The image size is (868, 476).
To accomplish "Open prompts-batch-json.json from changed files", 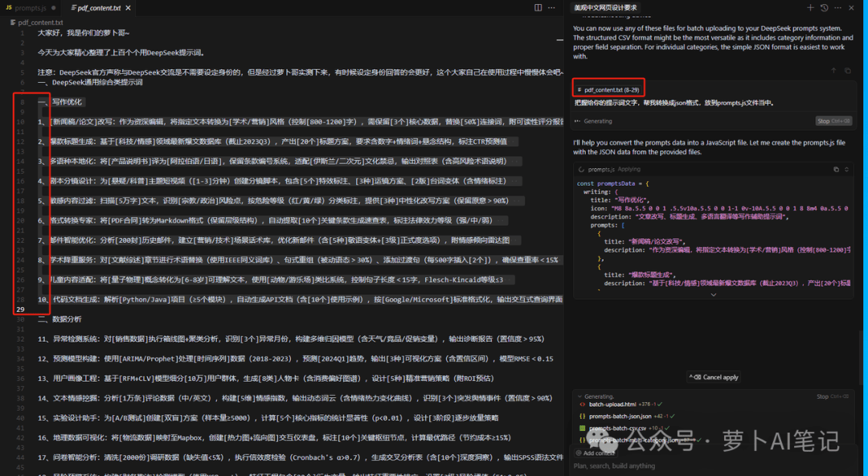I will [620, 416].
